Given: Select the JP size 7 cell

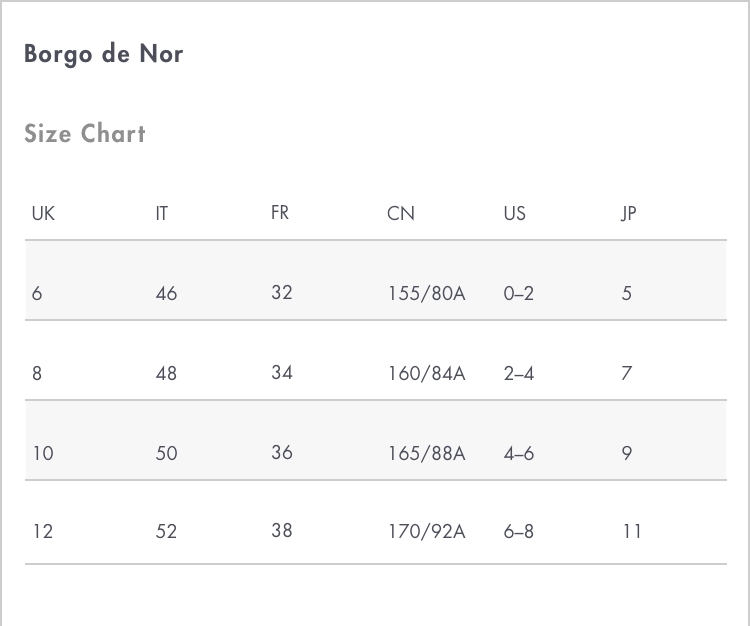Looking at the screenshot, I should tap(627, 373).
